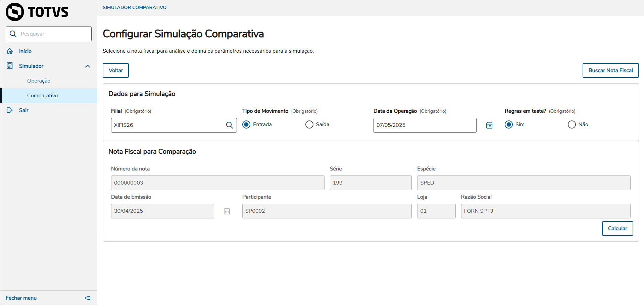Click the Simulador calculator icon
The height and width of the screenshot is (305, 644).
[x=10, y=66]
